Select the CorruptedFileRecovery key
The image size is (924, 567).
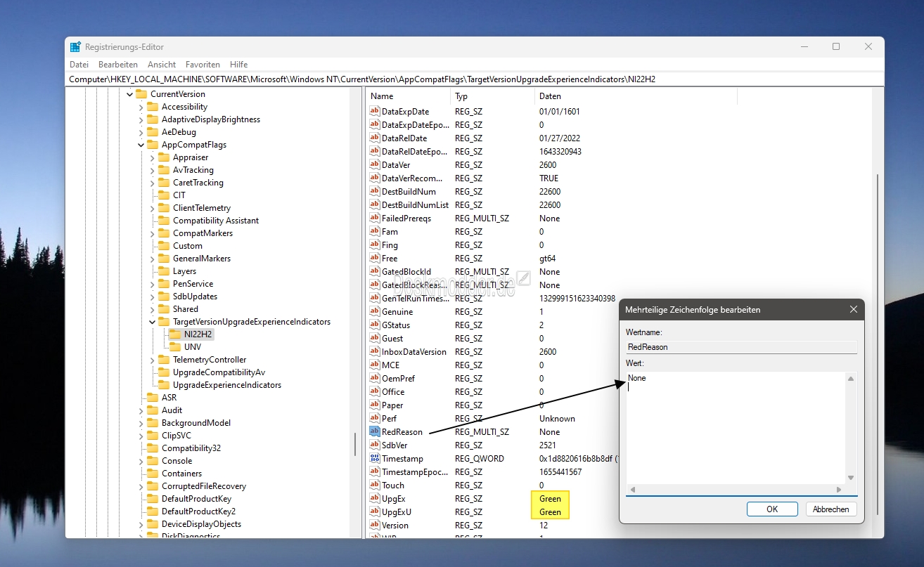204,486
